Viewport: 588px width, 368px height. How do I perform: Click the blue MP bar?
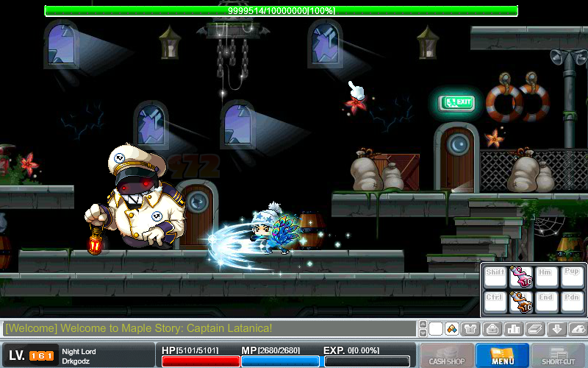point(281,361)
